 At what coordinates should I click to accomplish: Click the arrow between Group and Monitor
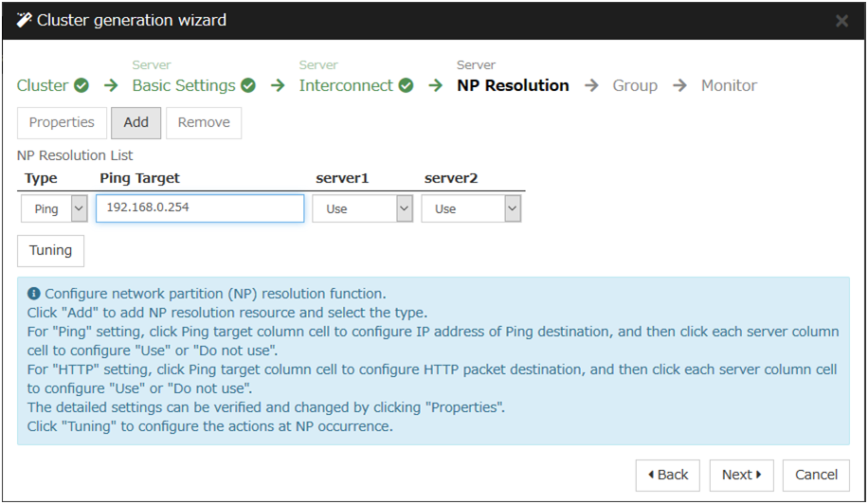click(679, 85)
